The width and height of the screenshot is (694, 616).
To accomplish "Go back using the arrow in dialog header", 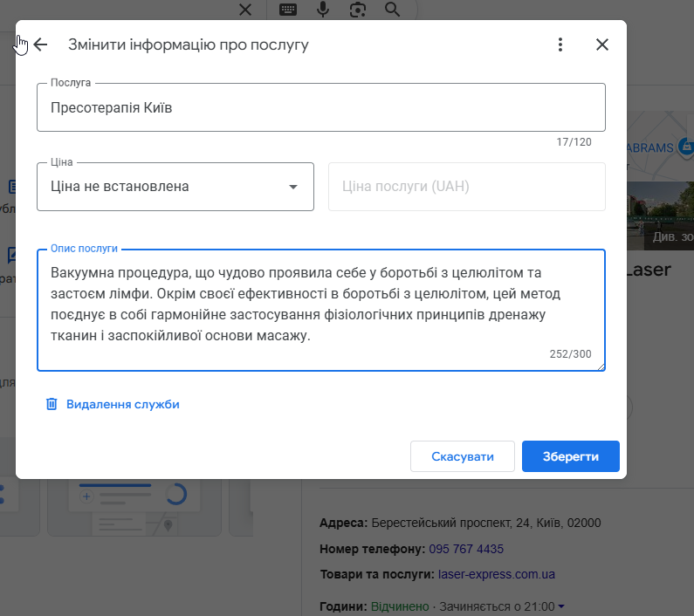I will point(40,44).
